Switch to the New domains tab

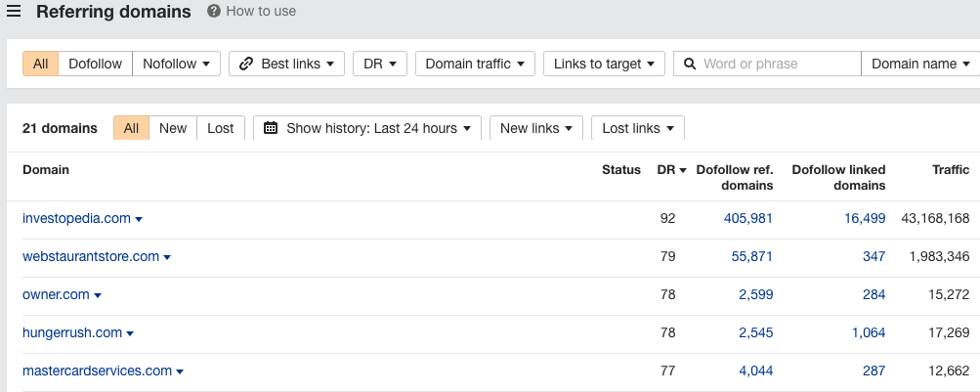pos(173,128)
